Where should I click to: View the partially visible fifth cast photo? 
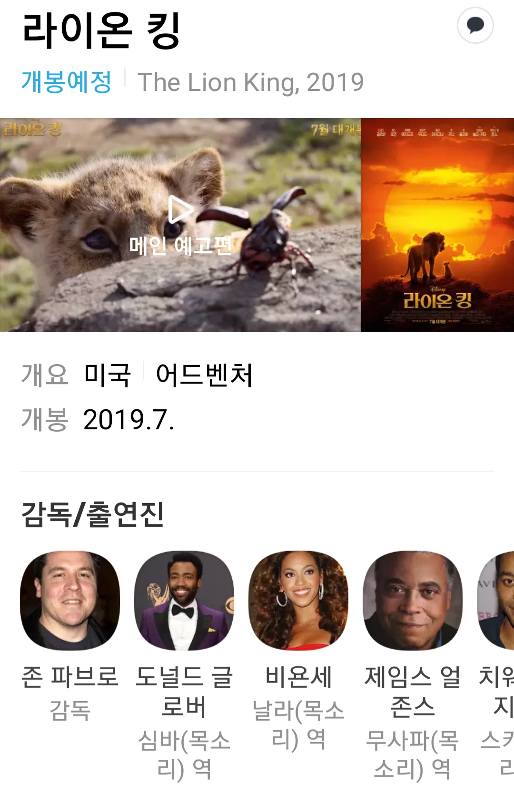coord(495,601)
